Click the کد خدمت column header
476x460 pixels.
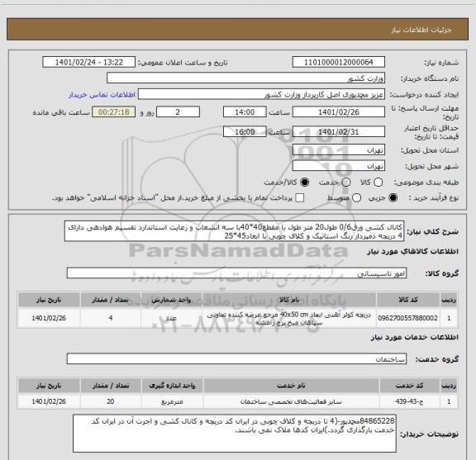[x=409, y=386]
